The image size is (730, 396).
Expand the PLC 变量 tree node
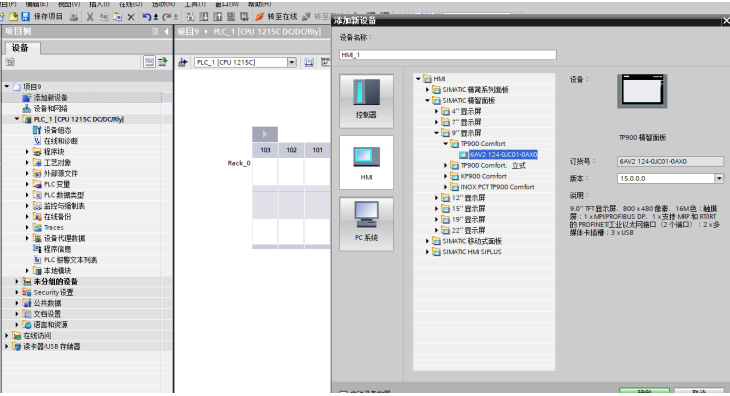27,184
